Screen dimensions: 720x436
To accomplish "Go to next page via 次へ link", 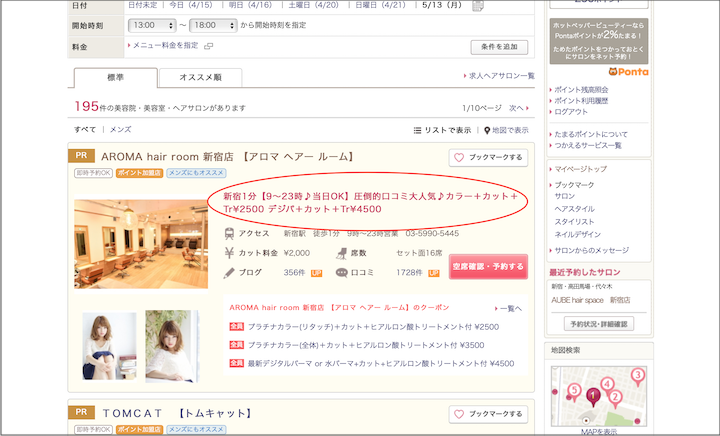I will (x=516, y=107).
